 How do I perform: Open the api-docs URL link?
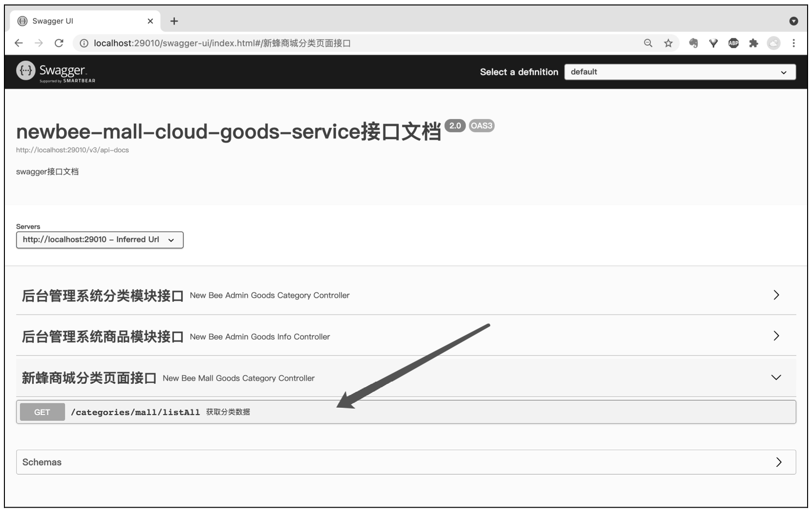72,150
